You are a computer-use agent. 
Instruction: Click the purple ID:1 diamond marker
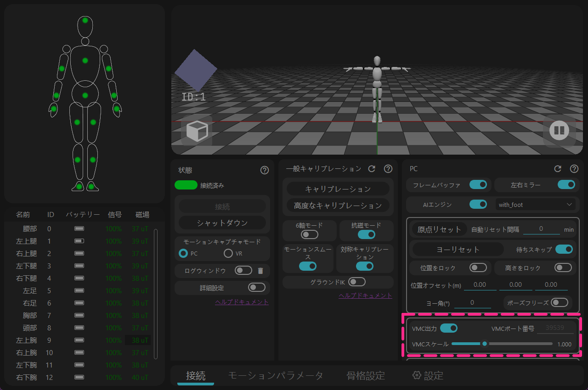[x=195, y=70]
